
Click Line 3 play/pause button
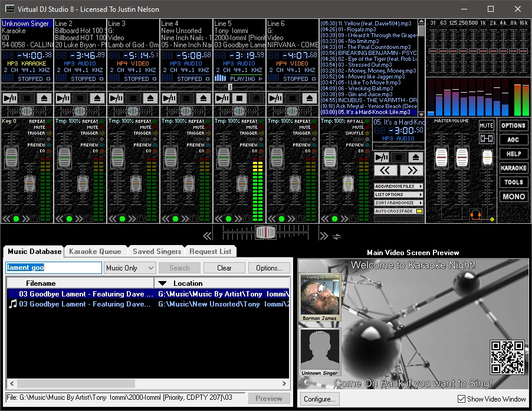pyautogui.click(x=116, y=99)
